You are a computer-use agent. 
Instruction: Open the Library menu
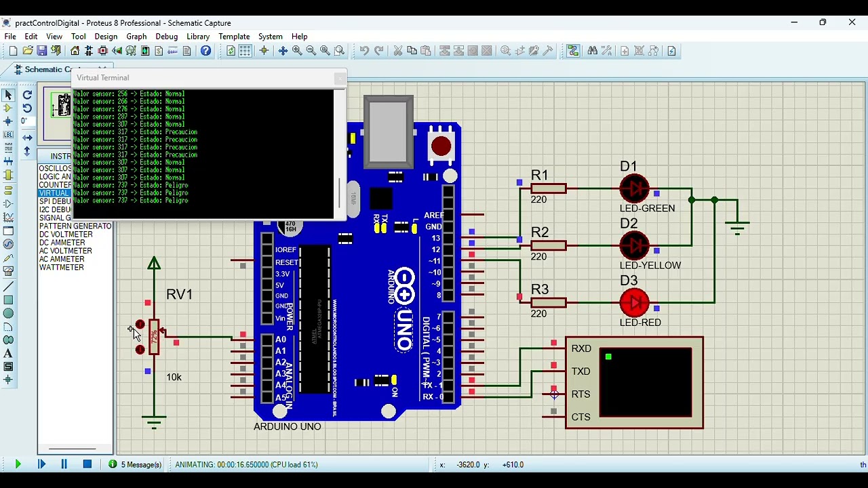pyautogui.click(x=198, y=37)
